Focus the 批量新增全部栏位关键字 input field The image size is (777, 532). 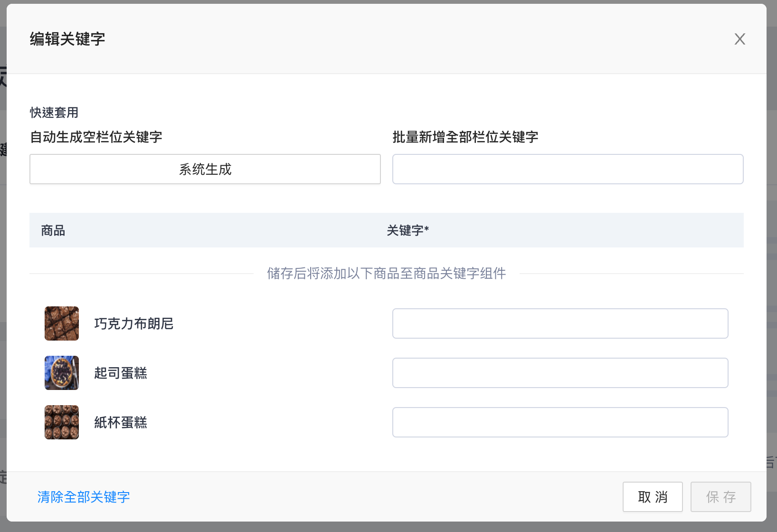pyautogui.click(x=568, y=169)
